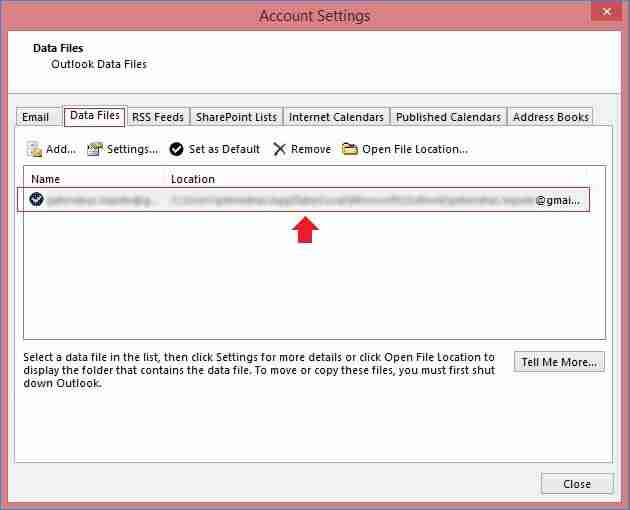Viewport: 630px width, 510px height.
Task: Click the Settings... toolbar label
Action: [133, 149]
